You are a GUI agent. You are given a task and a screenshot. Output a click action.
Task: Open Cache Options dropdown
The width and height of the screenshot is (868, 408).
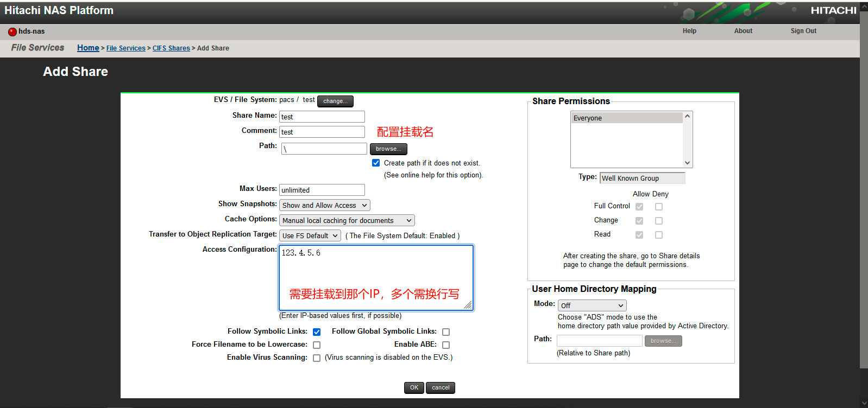(347, 220)
